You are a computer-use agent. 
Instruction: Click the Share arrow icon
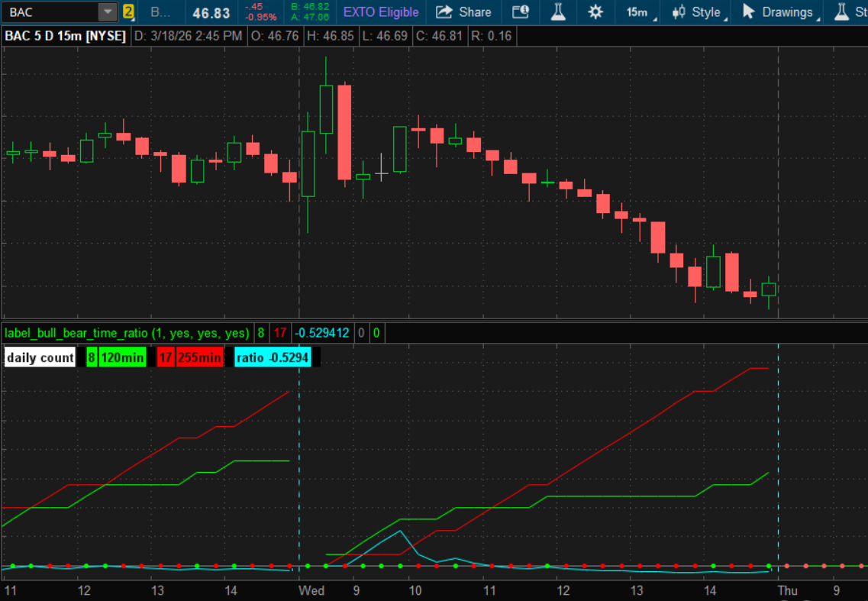pos(444,12)
